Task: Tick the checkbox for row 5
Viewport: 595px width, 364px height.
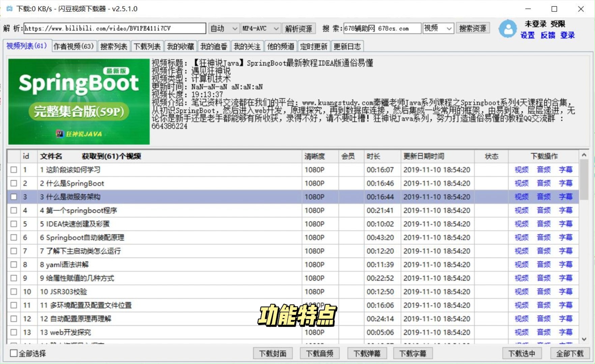Action: [x=14, y=224]
